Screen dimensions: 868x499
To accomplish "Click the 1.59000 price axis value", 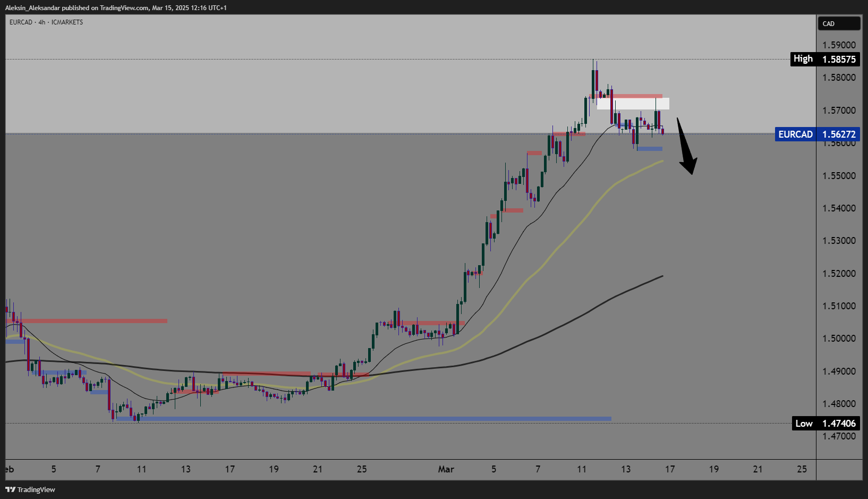I will 839,45.
